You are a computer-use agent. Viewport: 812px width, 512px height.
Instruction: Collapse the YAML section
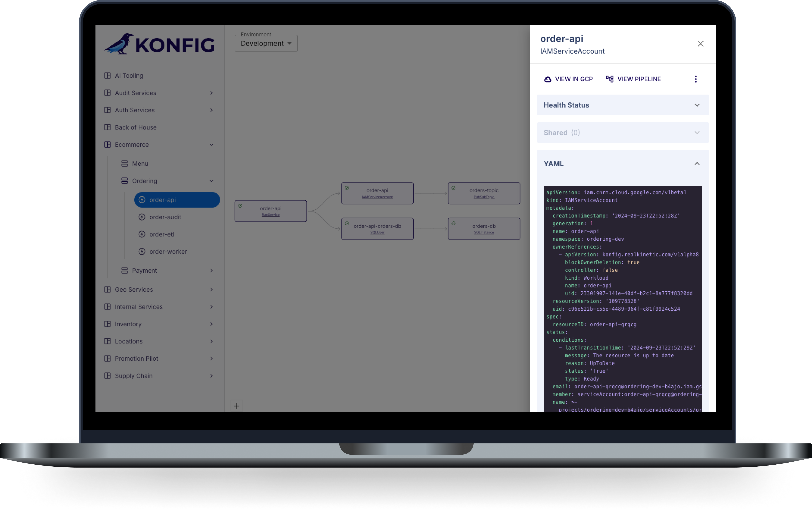pyautogui.click(x=623, y=164)
